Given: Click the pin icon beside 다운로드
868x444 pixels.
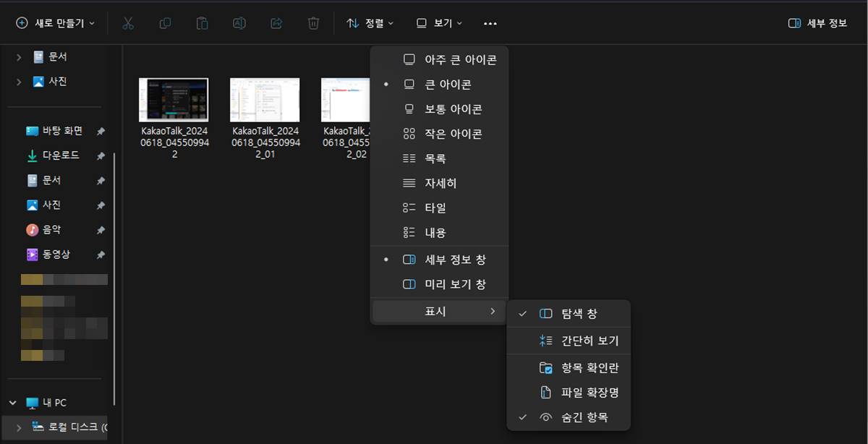Looking at the screenshot, I should click(101, 156).
